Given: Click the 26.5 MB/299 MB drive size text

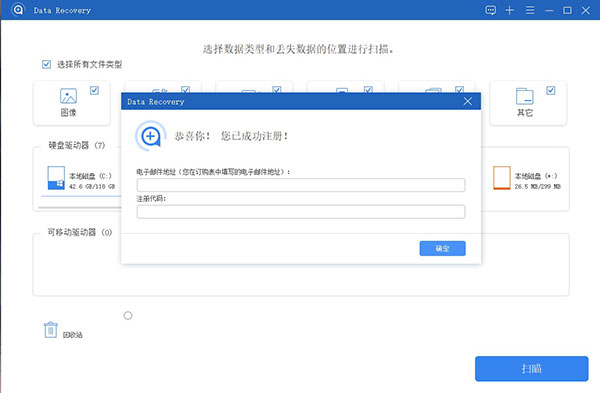Looking at the screenshot, I should click(x=537, y=187).
